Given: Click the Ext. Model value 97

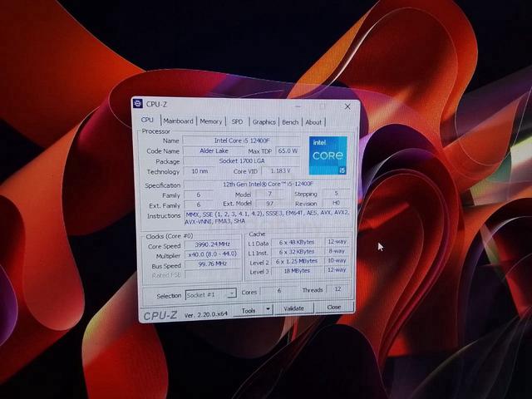Looking at the screenshot, I should pos(269,204).
